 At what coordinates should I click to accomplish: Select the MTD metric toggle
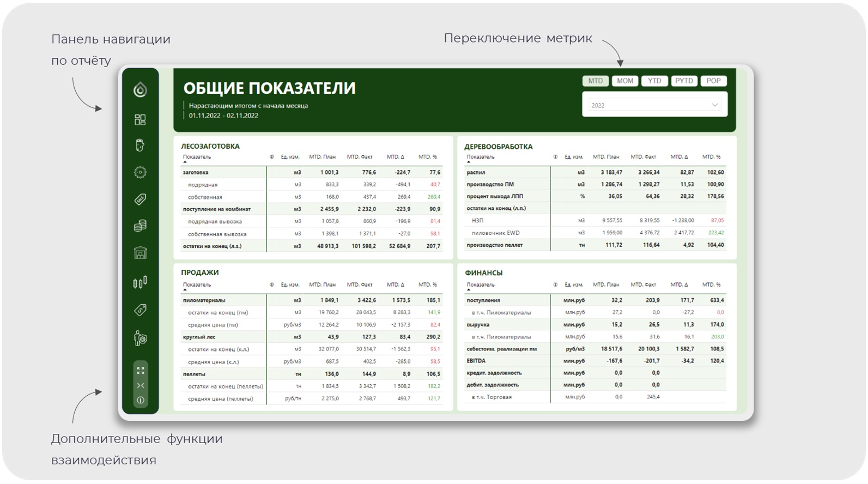tap(595, 81)
